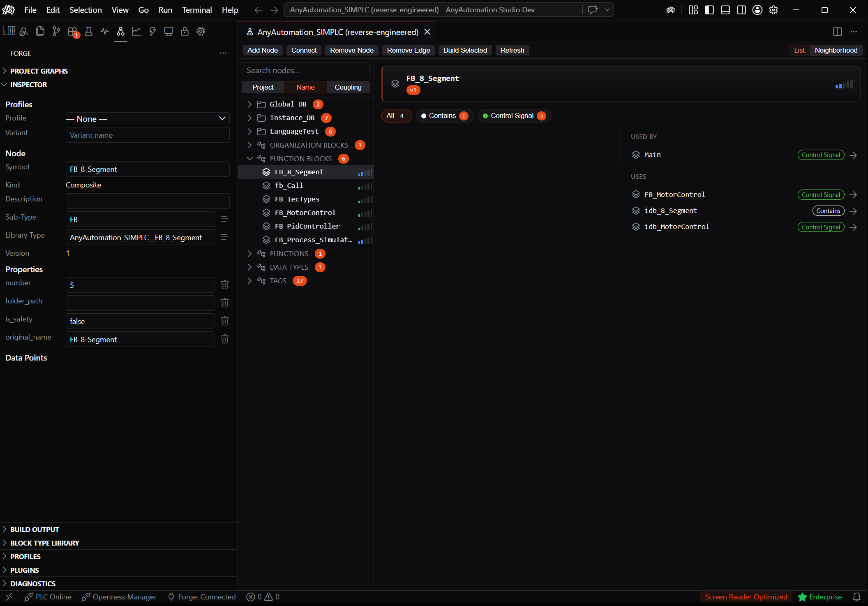Image resolution: width=868 pixels, height=606 pixels.
Task: Open the lightning bolt activity icon
Action: coord(152,31)
